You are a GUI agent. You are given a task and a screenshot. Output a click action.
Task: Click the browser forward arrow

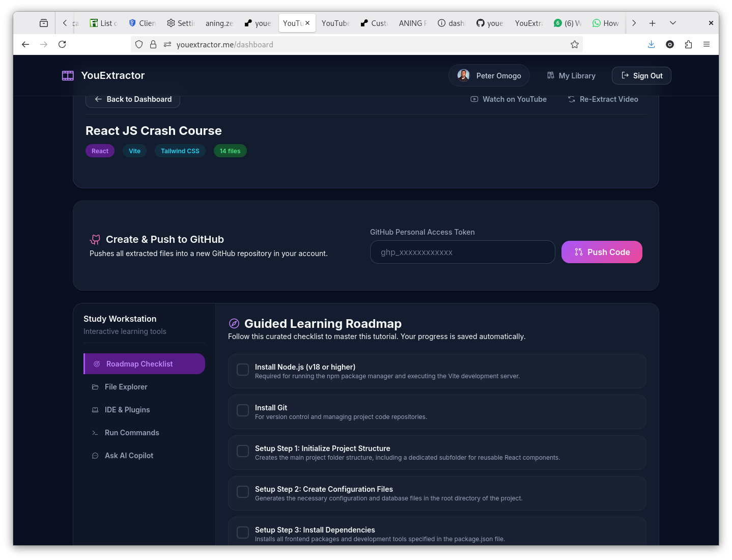point(44,45)
